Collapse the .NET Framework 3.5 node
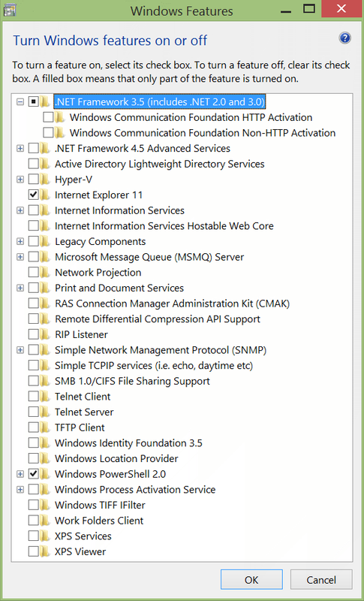The width and height of the screenshot is (364, 601). [x=20, y=102]
